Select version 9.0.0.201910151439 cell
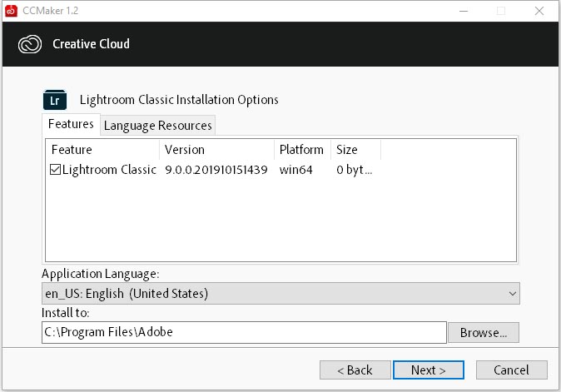The image size is (561, 392). coord(216,170)
